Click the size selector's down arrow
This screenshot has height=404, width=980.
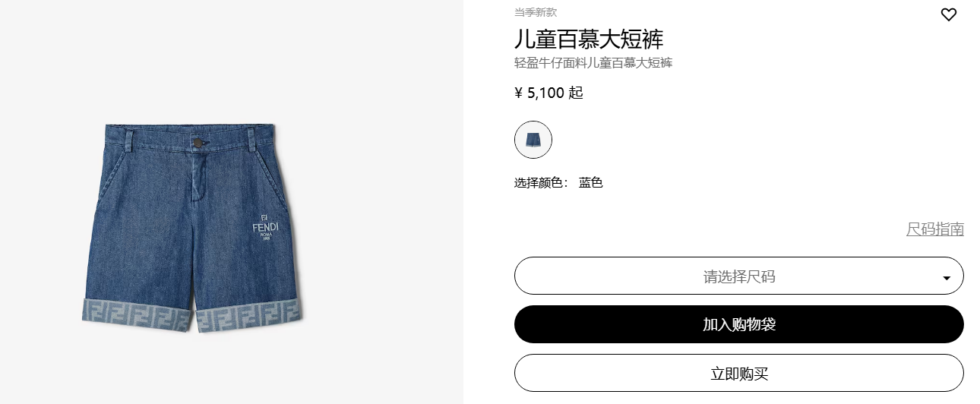click(x=947, y=278)
